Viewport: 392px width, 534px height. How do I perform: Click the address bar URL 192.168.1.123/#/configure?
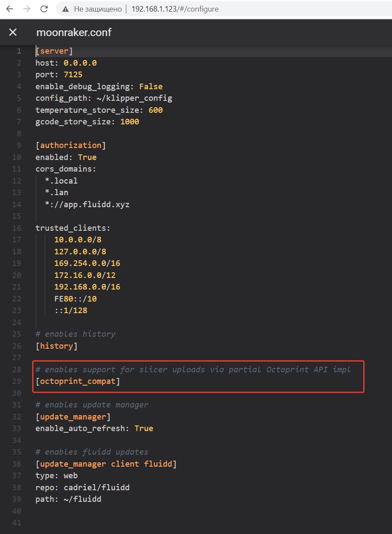[x=175, y=9]
